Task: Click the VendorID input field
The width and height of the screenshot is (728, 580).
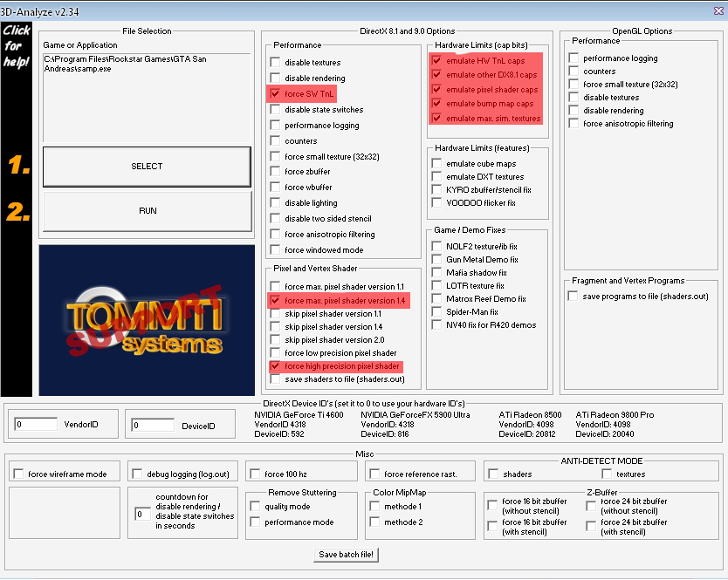Action: [x=35, y=425]
